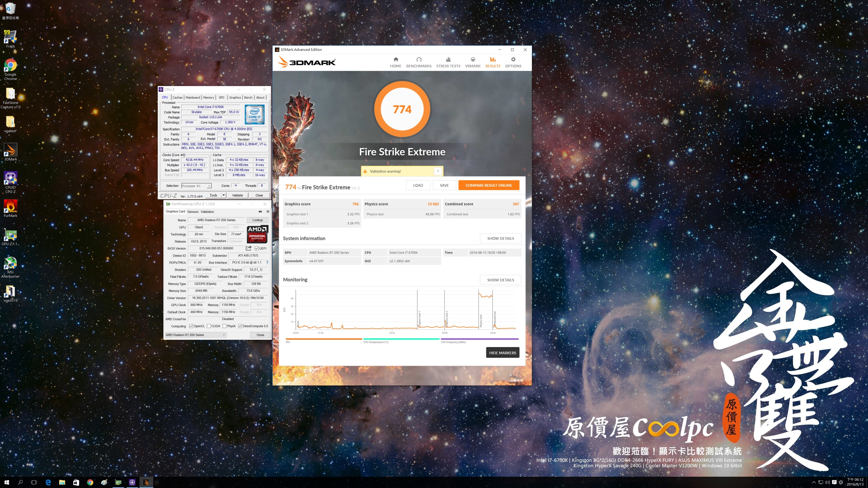Screen dimensions: 868x488
Task: Switch to the Sensors tab in GPU-Z
Action: tap(193, 211)
